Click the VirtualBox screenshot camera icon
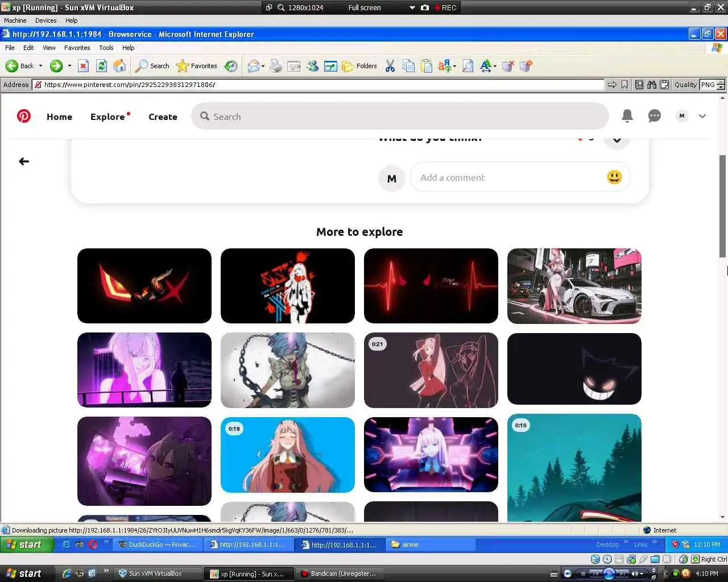 click(425, 7)
